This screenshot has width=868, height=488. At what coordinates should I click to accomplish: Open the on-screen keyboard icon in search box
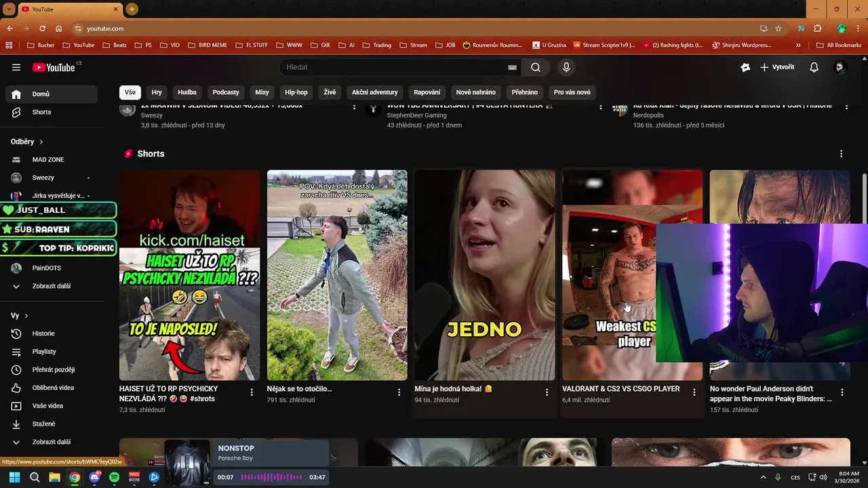click(x=512, y=67)
